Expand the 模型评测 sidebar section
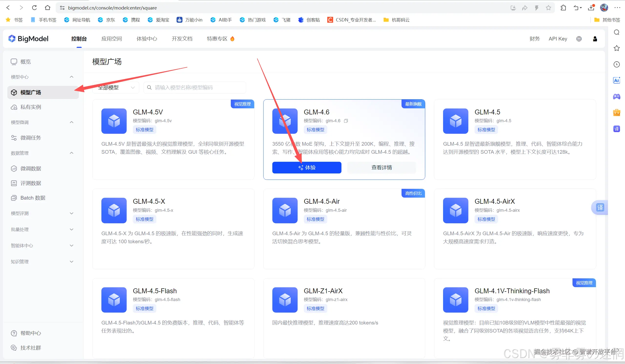This screenshot has width=625, height=364. [x=71, y=213]
